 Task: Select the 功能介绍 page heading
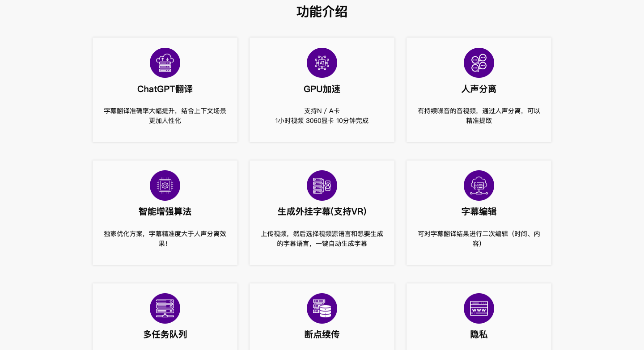pos(322,12)
